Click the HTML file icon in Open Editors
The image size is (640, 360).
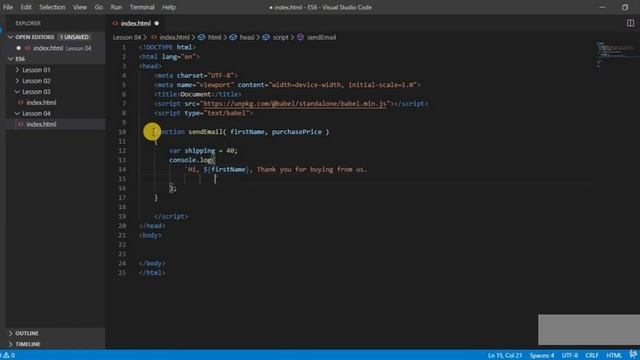click(28, 48)
